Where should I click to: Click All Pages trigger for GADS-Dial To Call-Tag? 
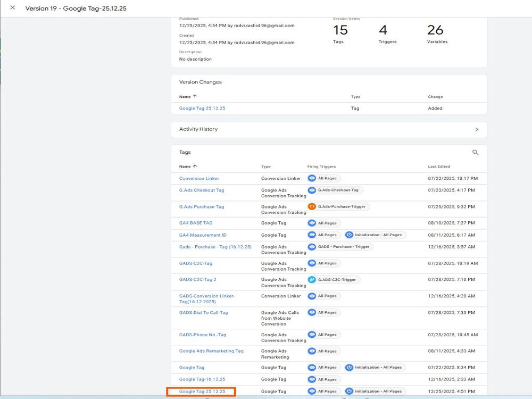324,312
